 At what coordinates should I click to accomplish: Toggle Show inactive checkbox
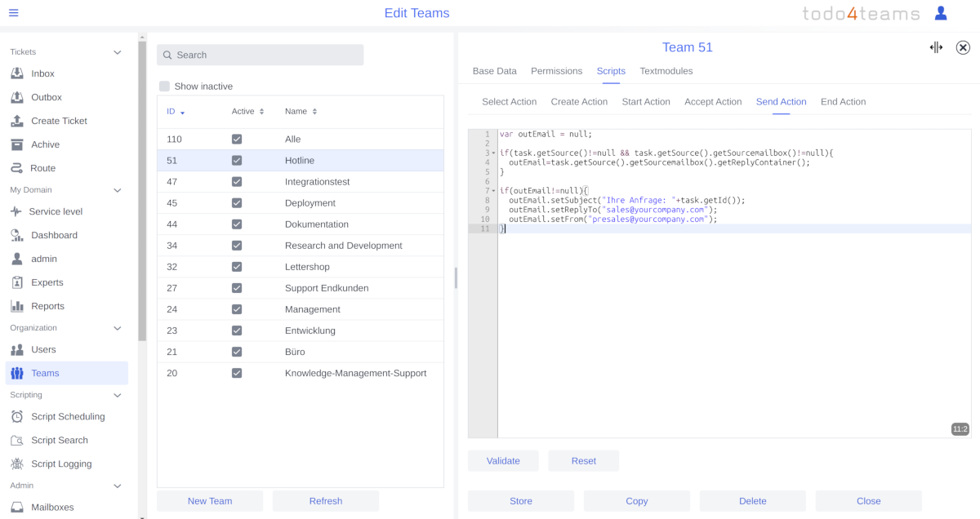164,86
